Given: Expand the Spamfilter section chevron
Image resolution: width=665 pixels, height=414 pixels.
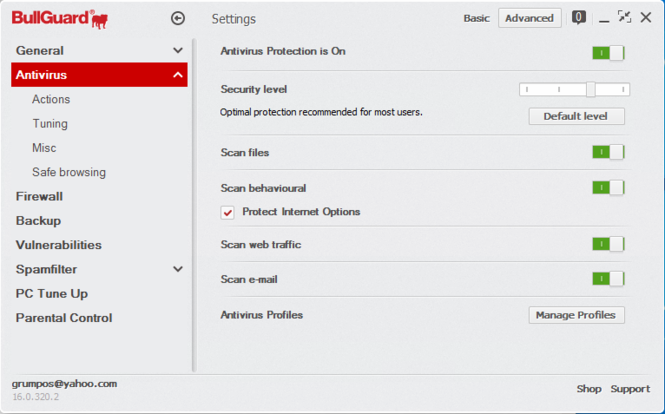Looking at the screenshot, I should tap(178, 269).
